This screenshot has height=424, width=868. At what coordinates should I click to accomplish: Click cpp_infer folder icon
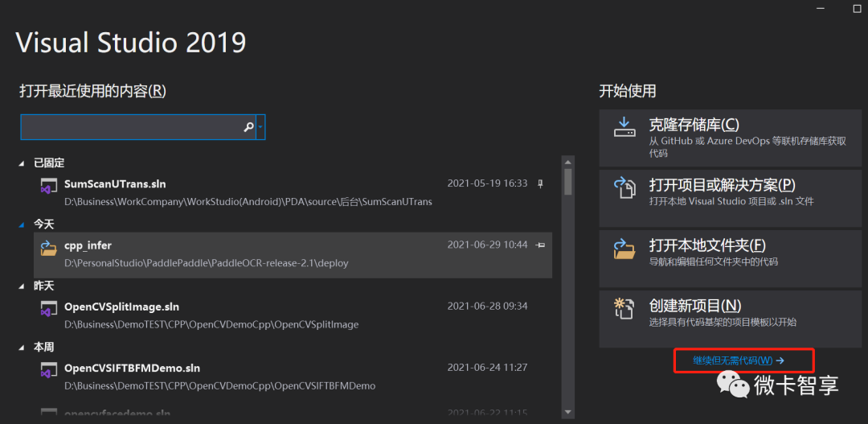point(49,247)
